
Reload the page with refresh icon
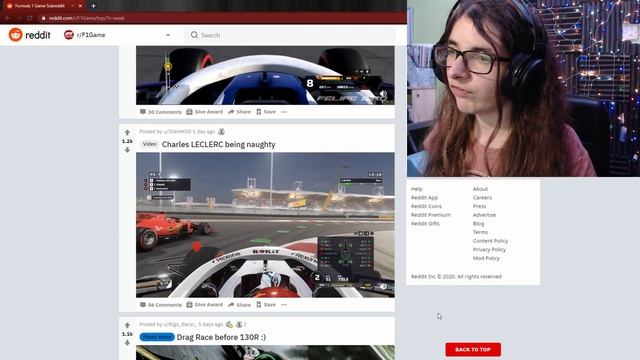tap(29, 18)
